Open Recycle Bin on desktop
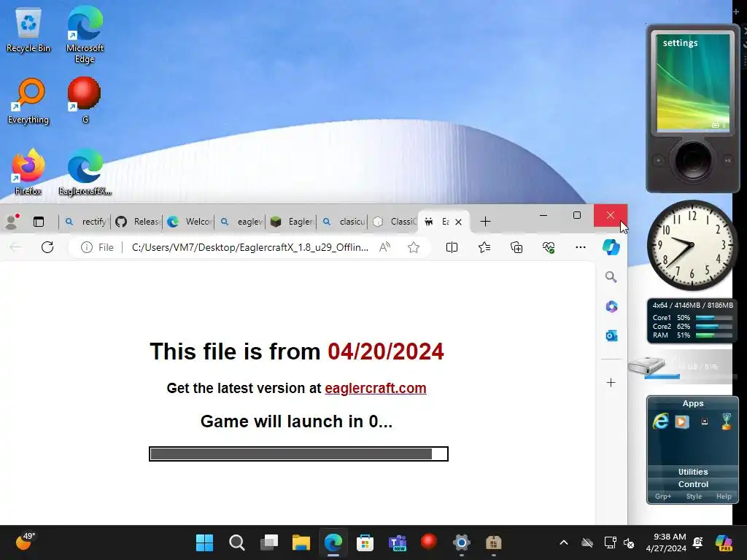This screenshot has height=560, width=747. (x=28, y=29)
